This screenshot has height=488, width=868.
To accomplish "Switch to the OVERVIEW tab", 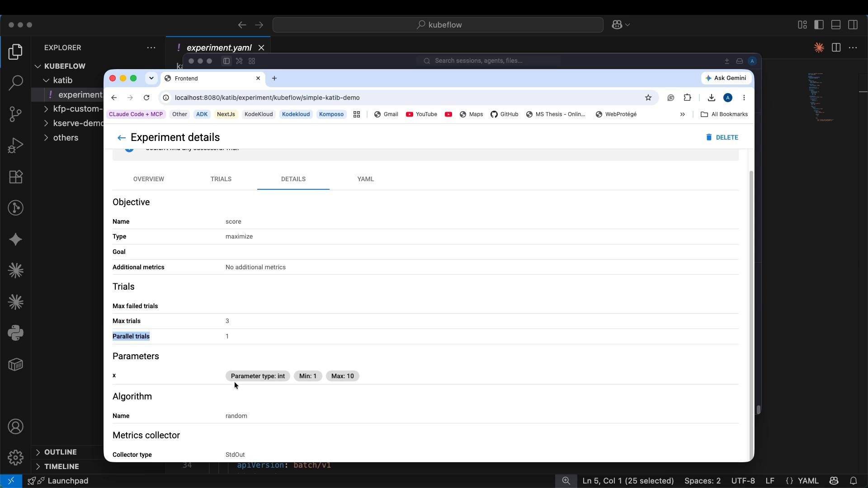I will tap(149, 179).
